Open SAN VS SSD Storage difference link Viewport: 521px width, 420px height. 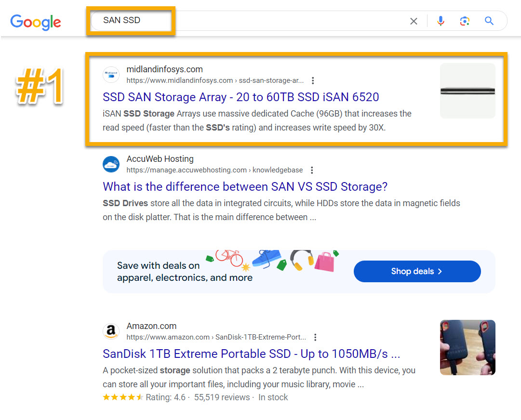click(245, 186)
